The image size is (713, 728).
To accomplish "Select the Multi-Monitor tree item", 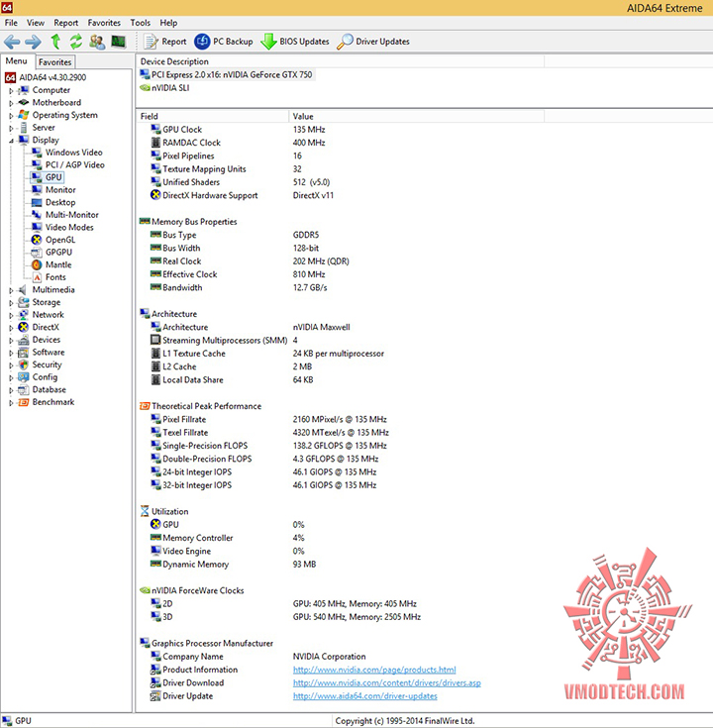I will [72, 215].
